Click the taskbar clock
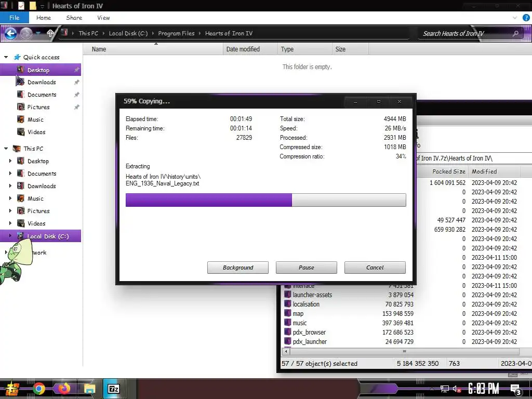Image resolution: width=532 pixels, height=399 pixels. (484, 389)
